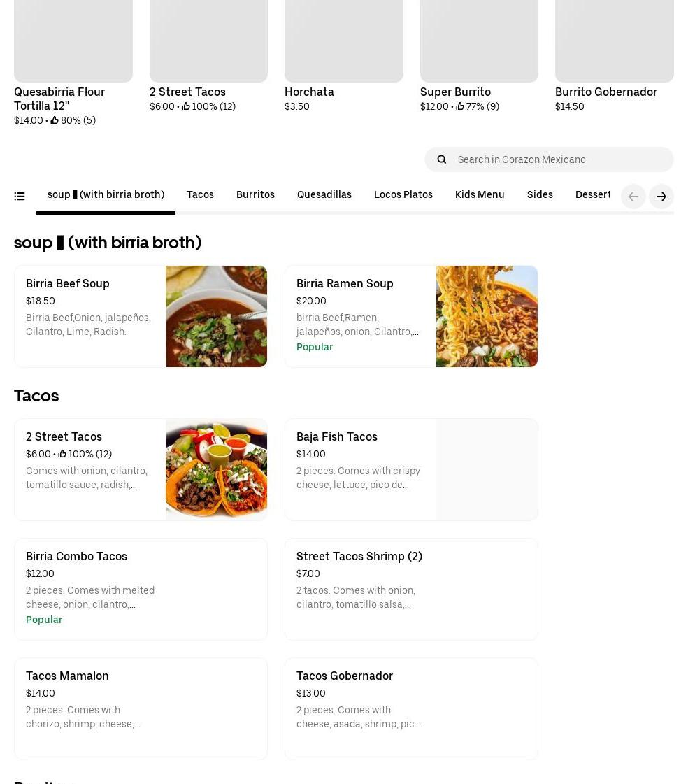688x784 pixels.
Task: Click Tacos Mamalon description text
Action: (x=83, y=717)
